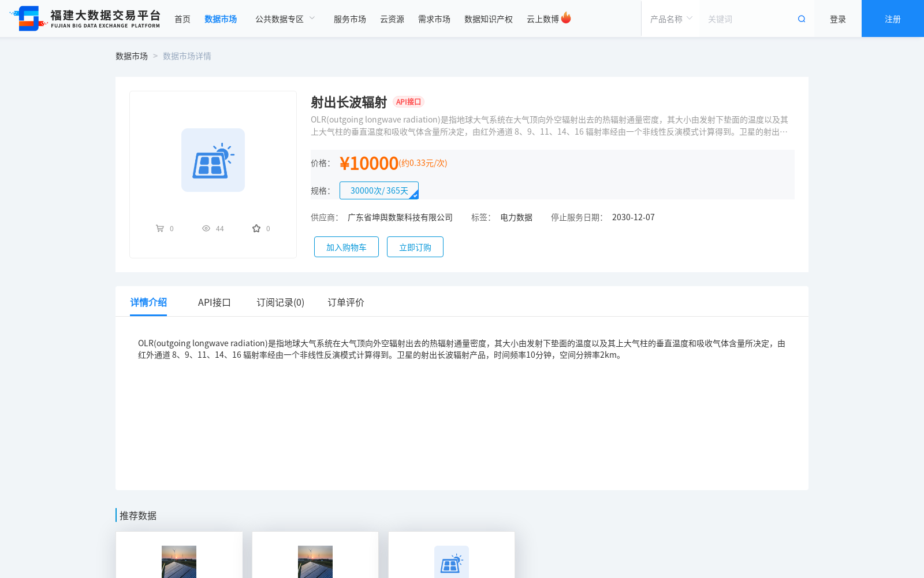Click the Fujian Big Data Exchange Platform logo
The height and width of the screenshot is (578, 924).
[x=85, y=18]
